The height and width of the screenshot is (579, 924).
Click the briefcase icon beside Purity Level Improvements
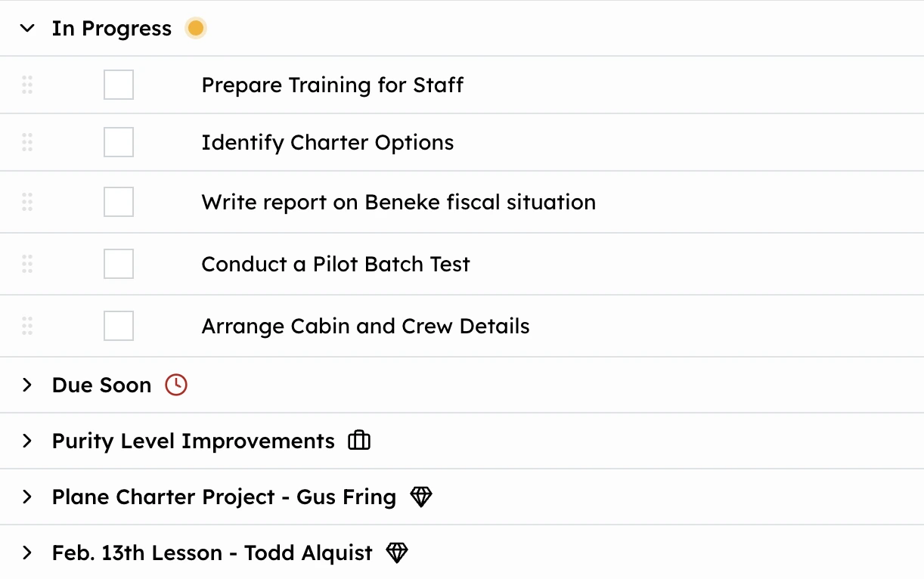click(359, 441)
